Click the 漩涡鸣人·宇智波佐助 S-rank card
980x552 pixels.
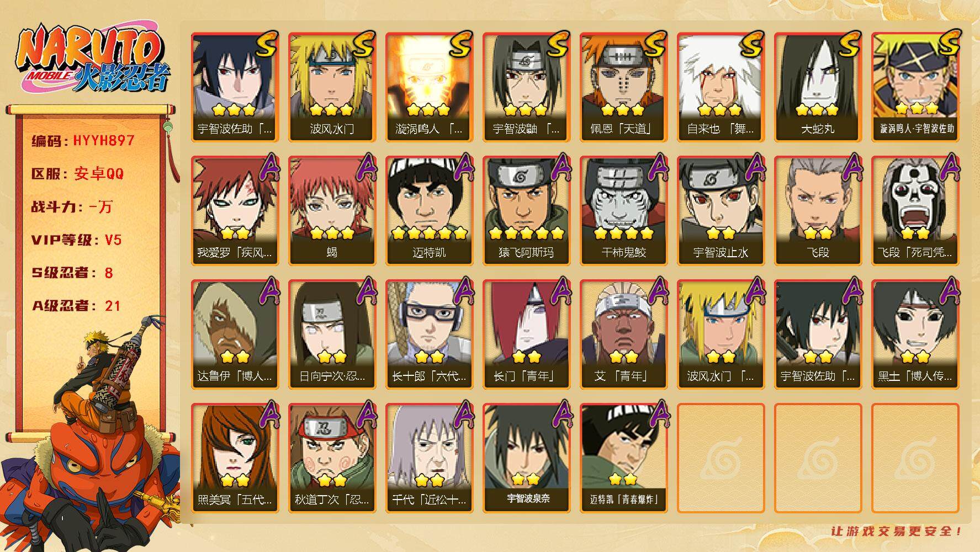tap(915, 87)
